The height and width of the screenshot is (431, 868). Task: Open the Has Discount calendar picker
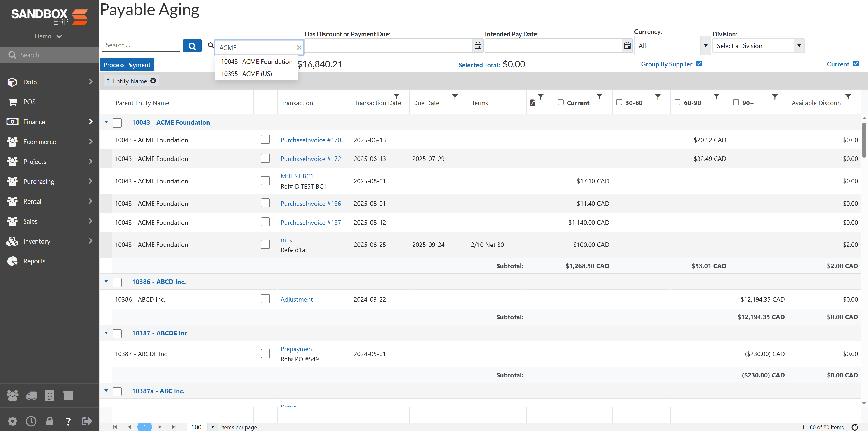478,45
